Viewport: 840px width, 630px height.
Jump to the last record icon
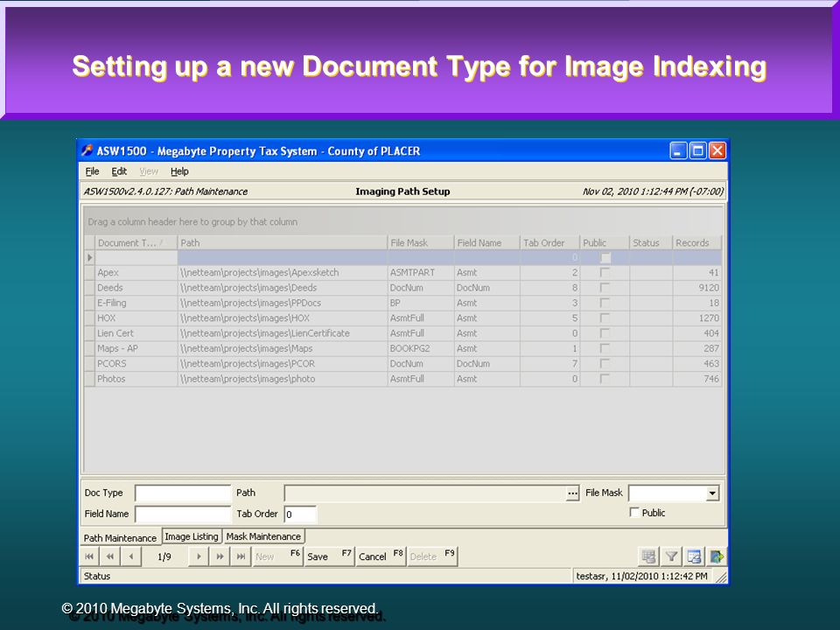click(241, 556)
